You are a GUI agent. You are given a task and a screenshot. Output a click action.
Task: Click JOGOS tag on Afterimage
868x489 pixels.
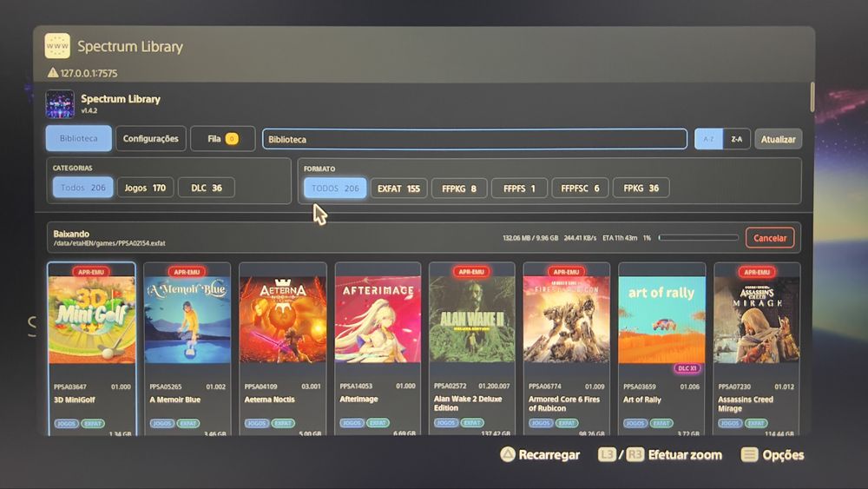(352, 422)
